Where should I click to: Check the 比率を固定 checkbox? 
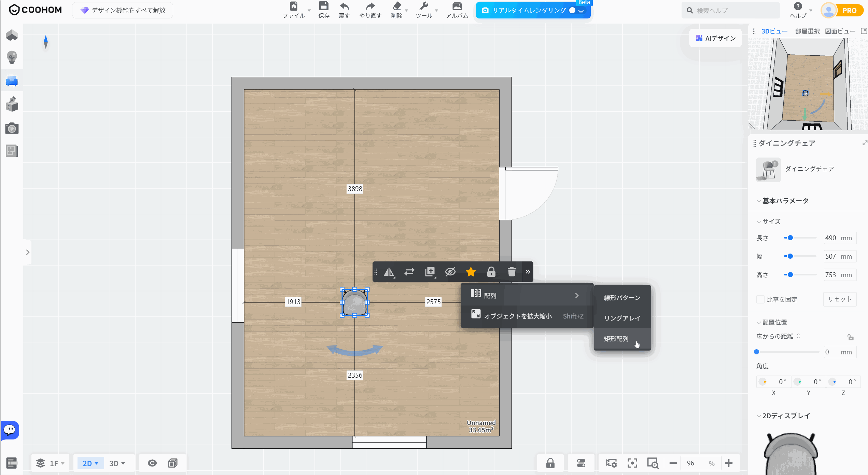click(x=760, y=299)
